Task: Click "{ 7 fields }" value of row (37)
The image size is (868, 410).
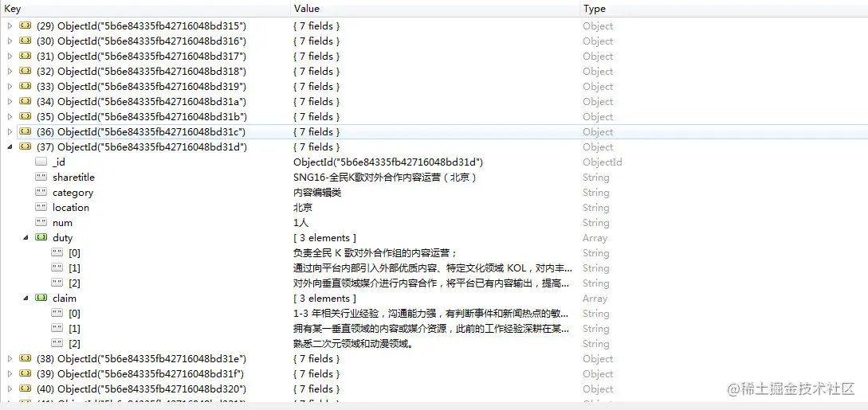Action: [316, 147]
